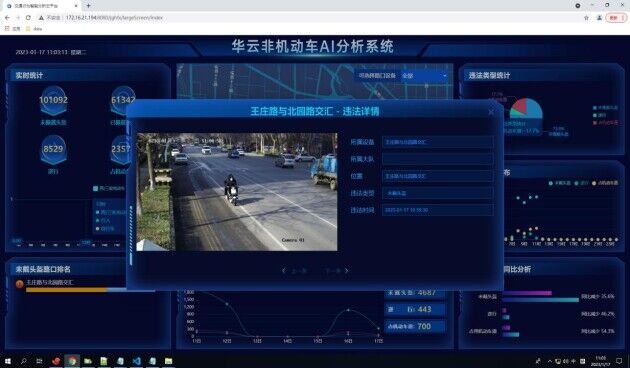Open the violation camera snapshot image
The image size is (630, 368).
237,192
